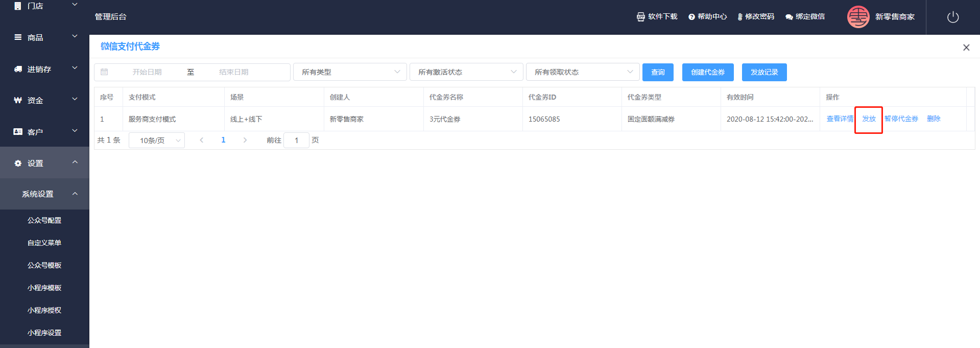Click the 管理后台 header title

111,17
